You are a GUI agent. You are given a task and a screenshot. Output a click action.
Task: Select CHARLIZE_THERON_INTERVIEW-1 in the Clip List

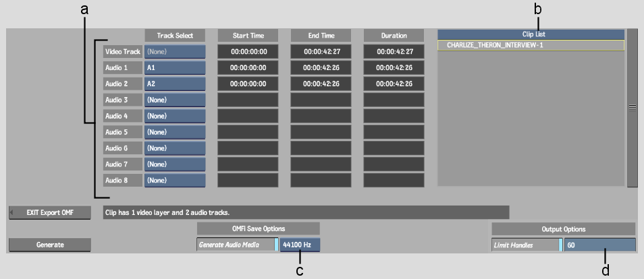(x=531, y=45)
